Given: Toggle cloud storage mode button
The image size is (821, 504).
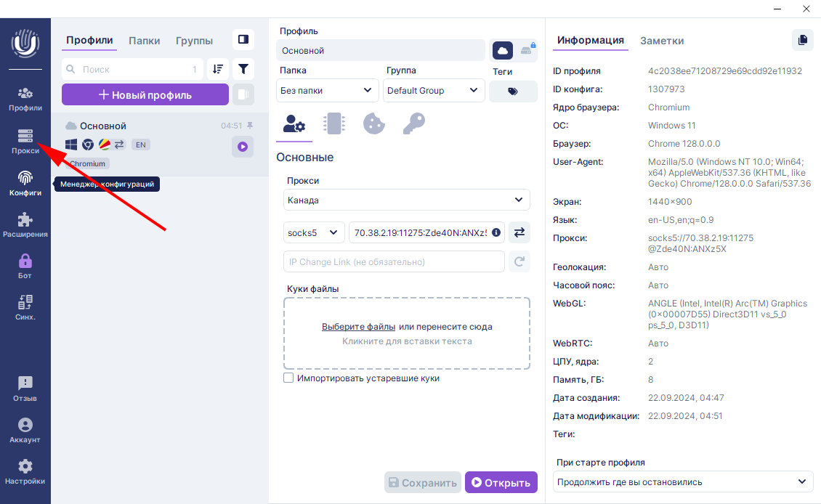Looking at the screenshot, I should (503, 50).
